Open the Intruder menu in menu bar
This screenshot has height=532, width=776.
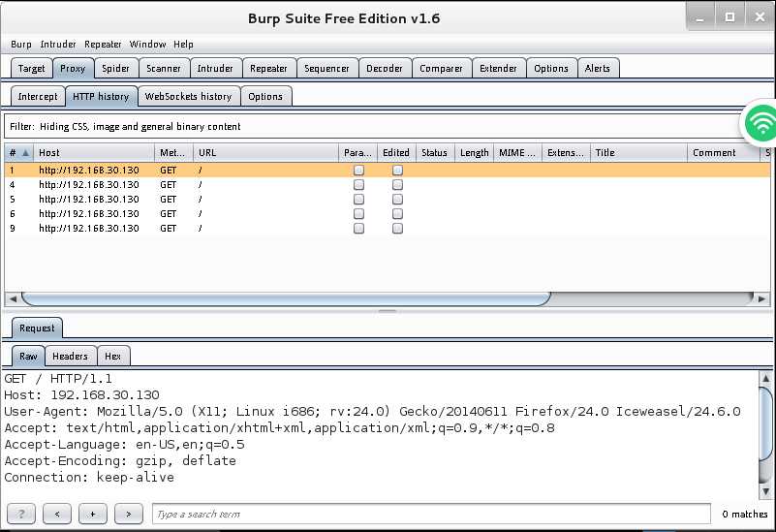(x=58, y=44)
